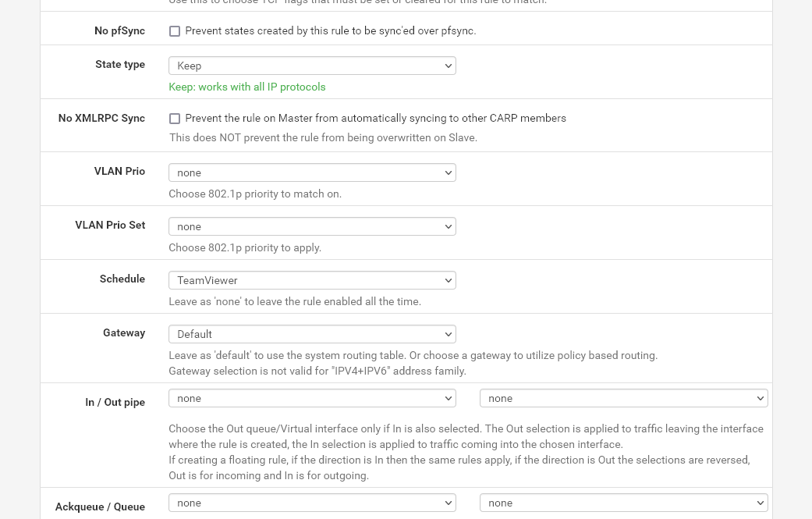Screen dimensions: 812x519
Task: Click the 'In / Out pipe' field label
Action: (115, 403)
